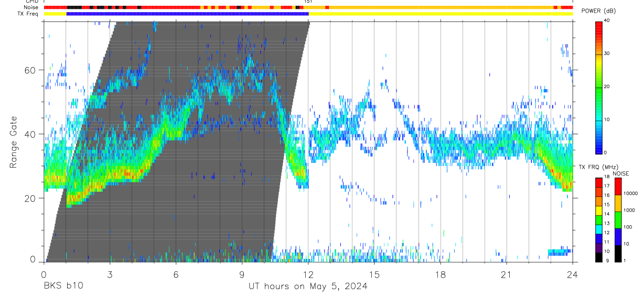Click the Range Gate y-axis label
This screenshot has height=297, width=644.
tap(14, 142)
